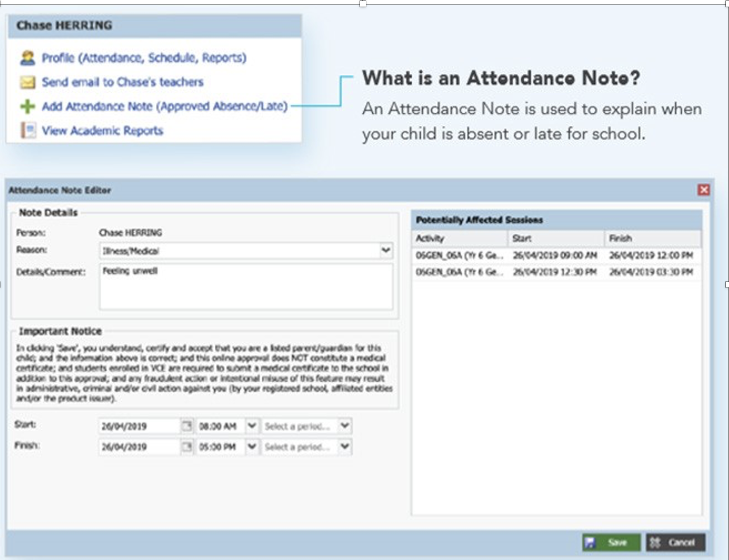Click Send email to Chase's teachers
Image resolution: width=729 pixels, height=560 pixels.
(123, 82)
